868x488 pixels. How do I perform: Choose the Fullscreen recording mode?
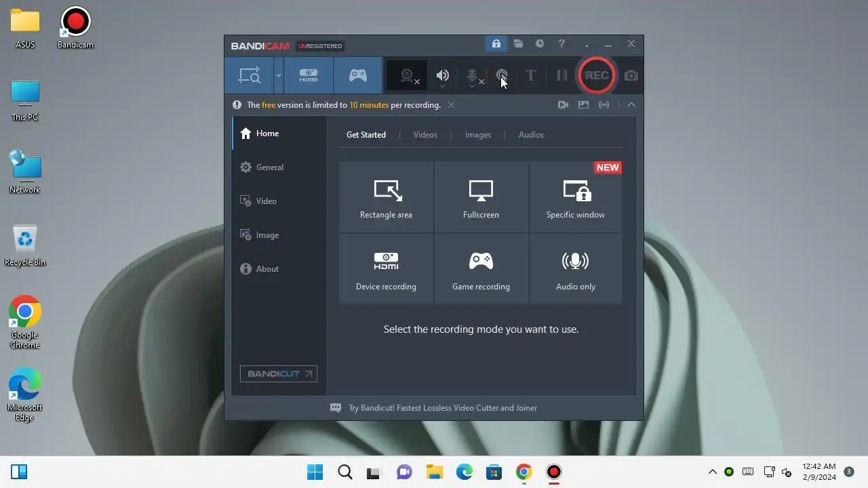pyautogui.click(x=481, y=197)
